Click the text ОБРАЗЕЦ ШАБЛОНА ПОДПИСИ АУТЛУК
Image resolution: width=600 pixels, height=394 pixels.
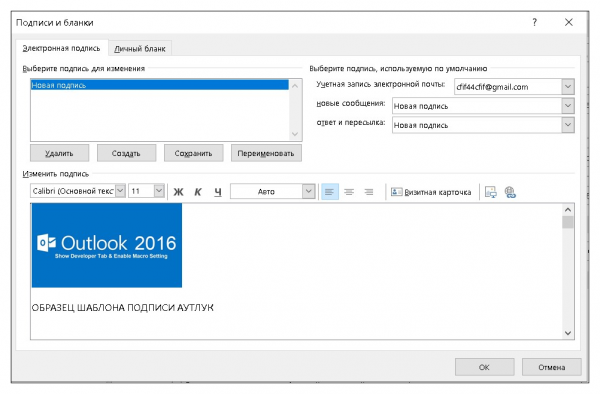(x=122, y=308)
